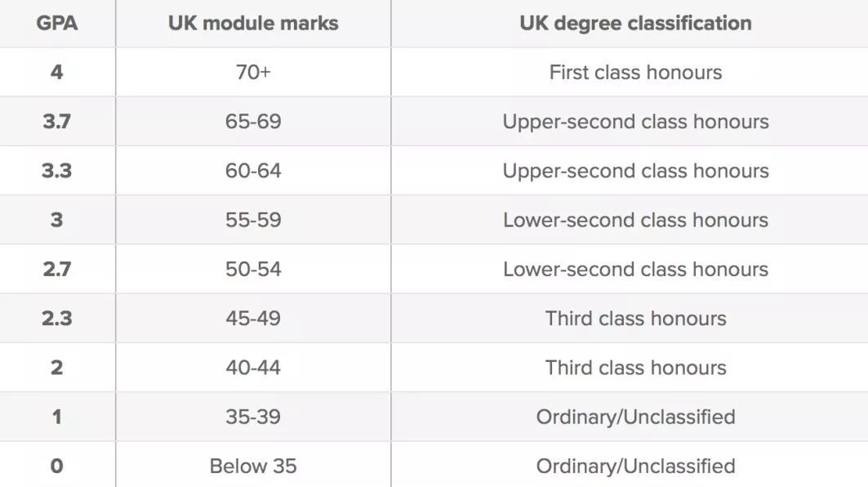Select the First class honours cell
This screenshot has width=868, height=487.
[x=635, y=72]
